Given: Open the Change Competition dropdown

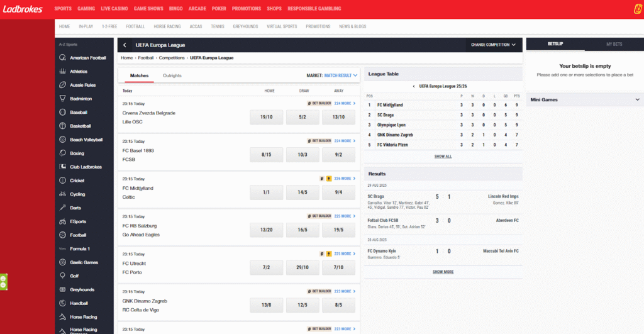Looking at the screenshot, I should click(x=493, y=45).
